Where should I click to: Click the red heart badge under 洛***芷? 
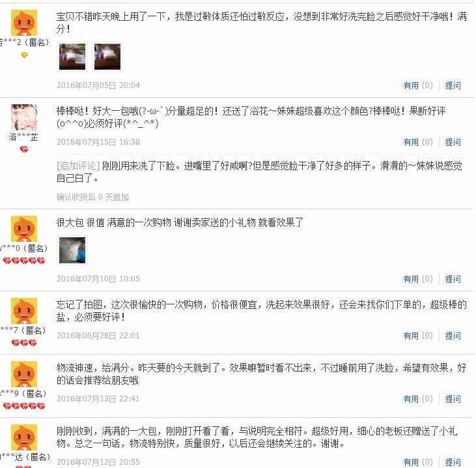[24, 149]
